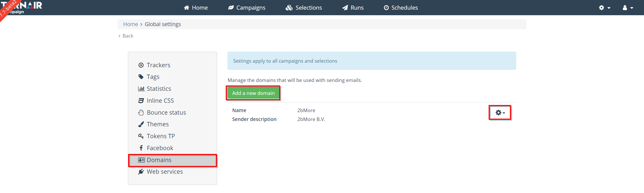The image size is (644, 193).
Task: Open the Selections navigation item
Action: click(x=304, y=8)
